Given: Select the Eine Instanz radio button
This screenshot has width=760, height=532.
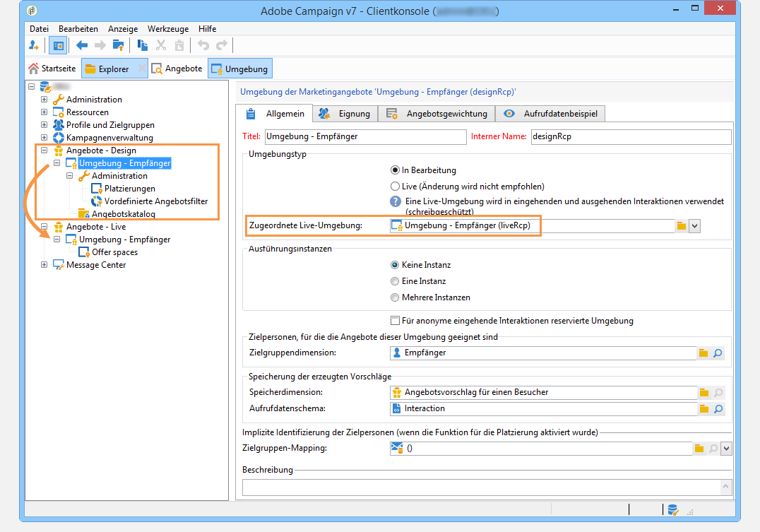Looking at the screenshot, I should click(395, 281).
